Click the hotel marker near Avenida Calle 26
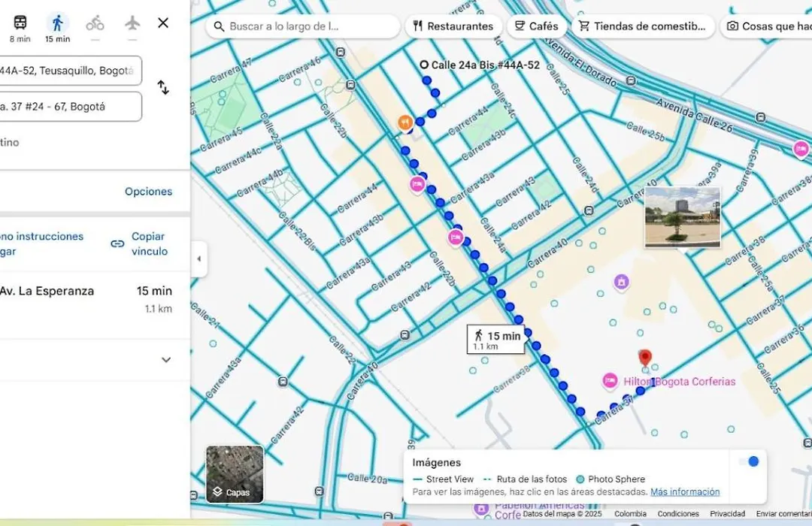This screenshot has height=526, width=812. tap(801, 149)
